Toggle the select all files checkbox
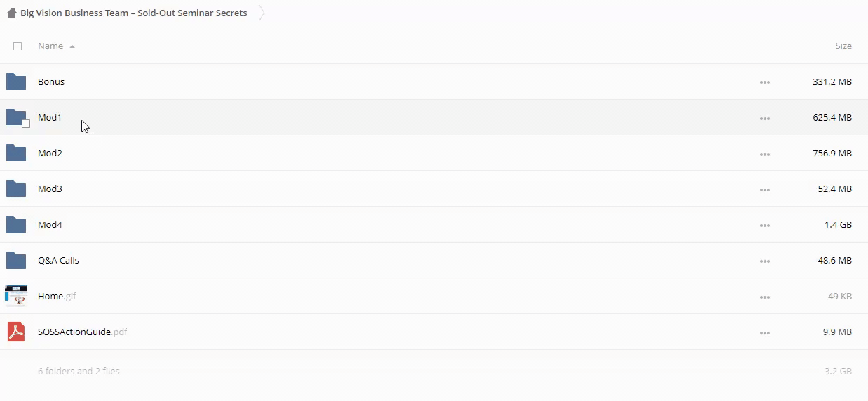 (x=18, y=46)
